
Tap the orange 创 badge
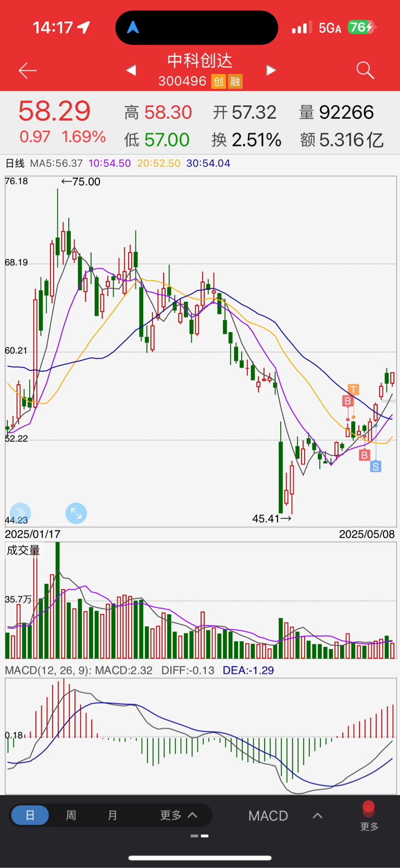click(x=218, y=81)
